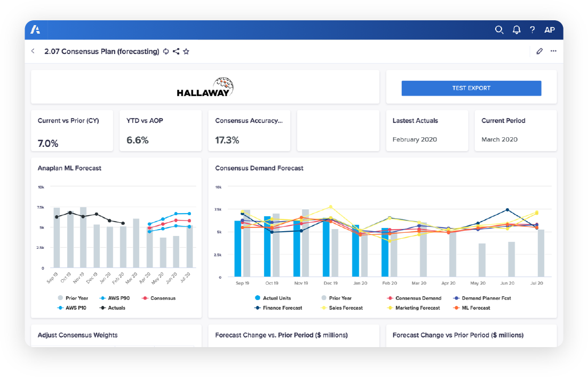
Task: Click the Anaplan logo icon
Action: pos(36,30)
